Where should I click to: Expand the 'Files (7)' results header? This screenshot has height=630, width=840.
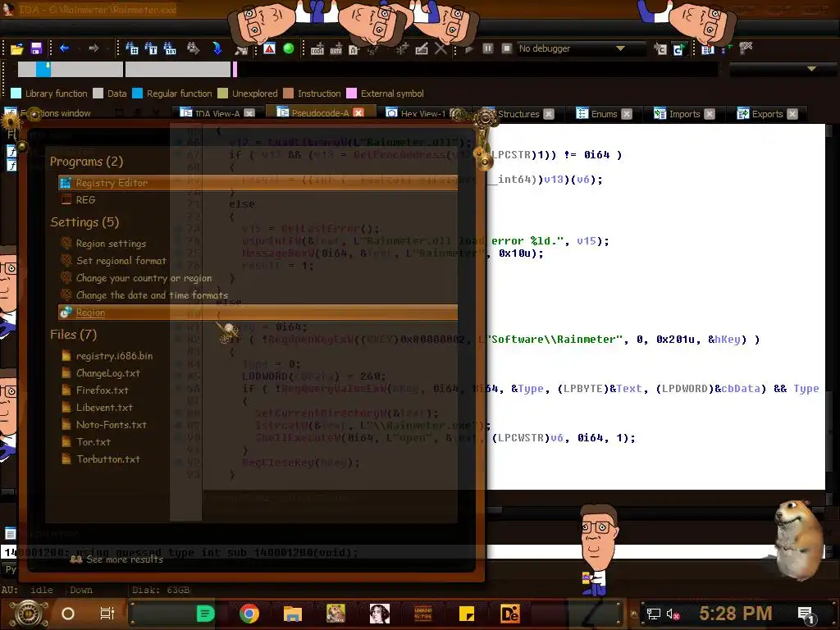(73, 335)
